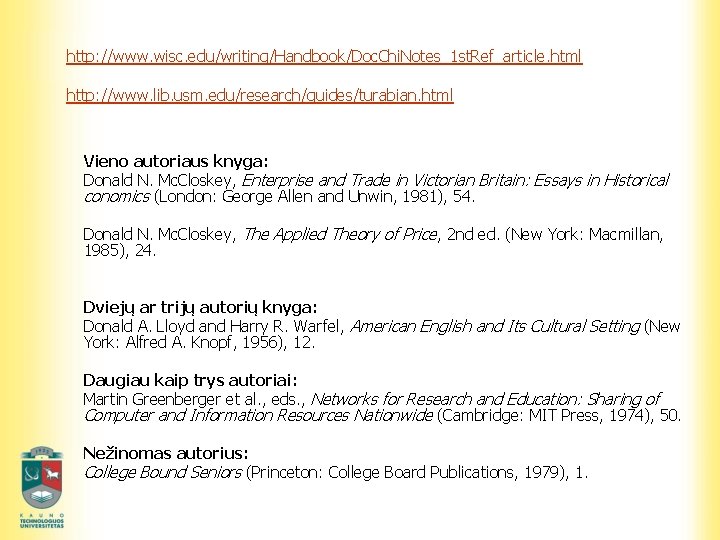This screenshot has width=720, height=540.
Task: Click the title 'The Applied Theory of Price'
Action: pos(340,234)
